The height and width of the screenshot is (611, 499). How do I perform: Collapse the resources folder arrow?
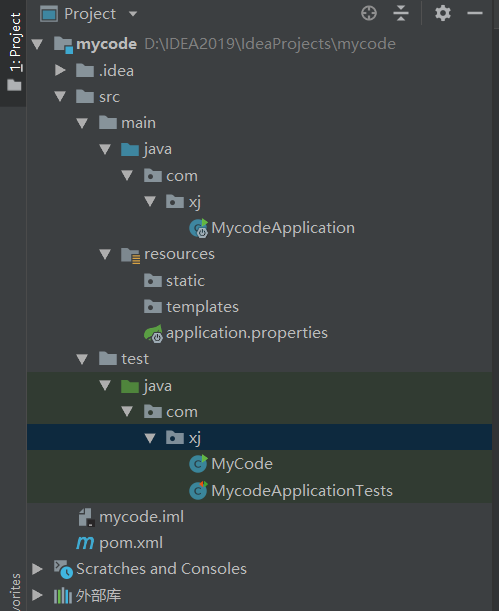(x=105, y=254)
